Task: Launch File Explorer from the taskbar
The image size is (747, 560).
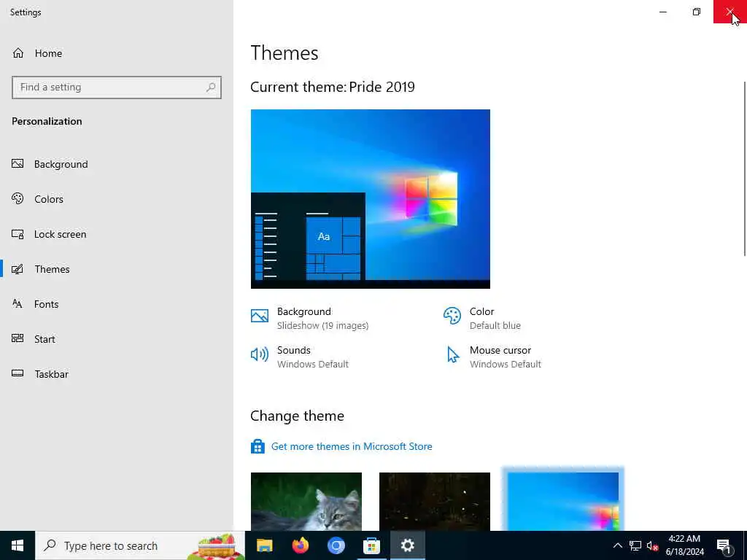Action: pos(264,545)
